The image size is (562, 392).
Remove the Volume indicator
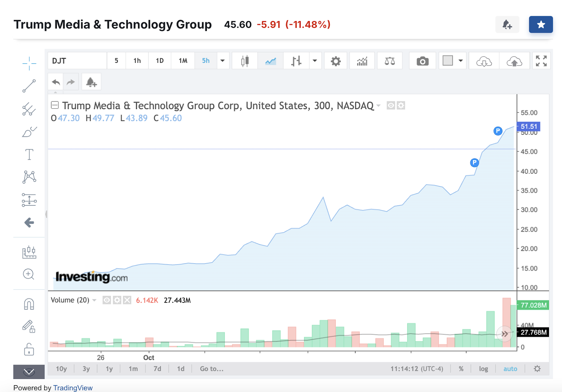[x=127, y=300]
